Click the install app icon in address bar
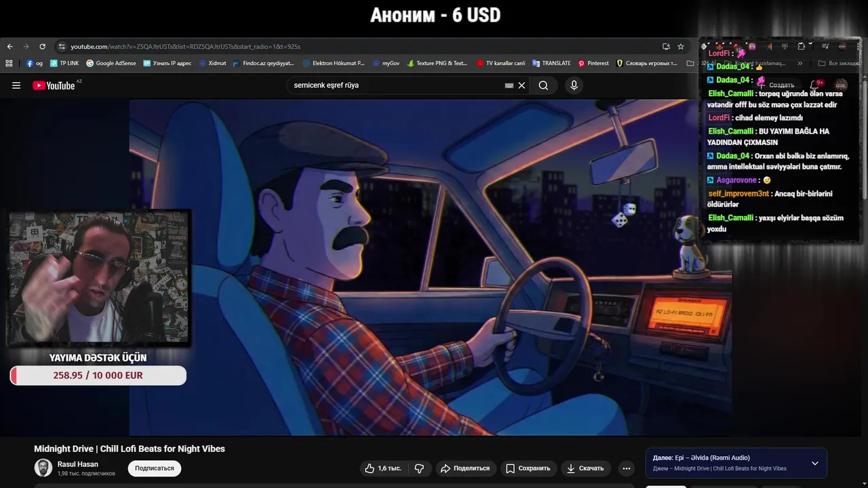The width and height of the screenshot is (868, 488). (x=666, y=47)
